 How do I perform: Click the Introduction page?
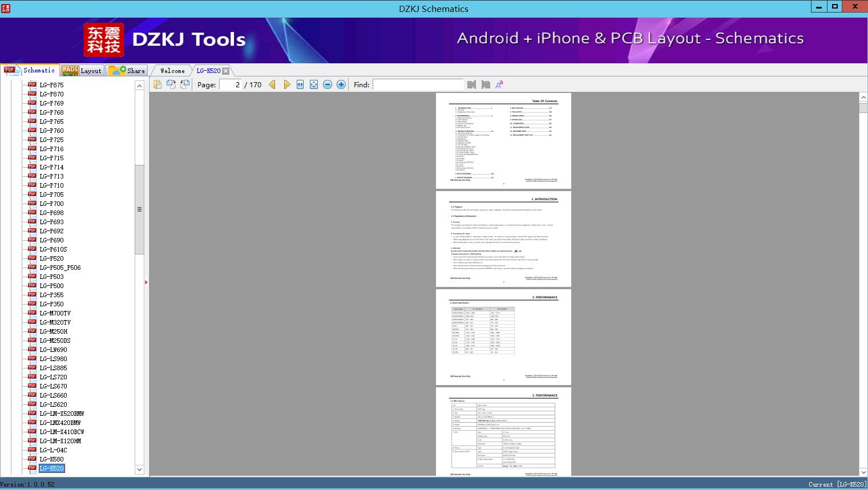[x=503, y=238]
